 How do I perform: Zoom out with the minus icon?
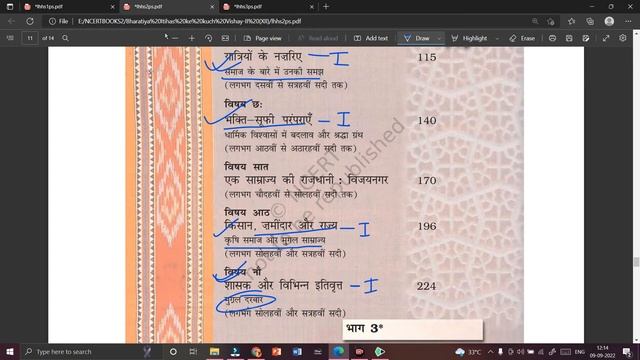175,38
